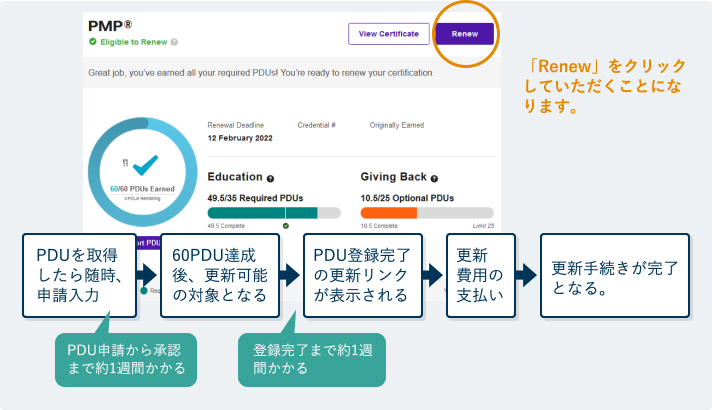Click the Giving Back orange progress bar
This screenshot has height=410, width=712.
point(427,213)
